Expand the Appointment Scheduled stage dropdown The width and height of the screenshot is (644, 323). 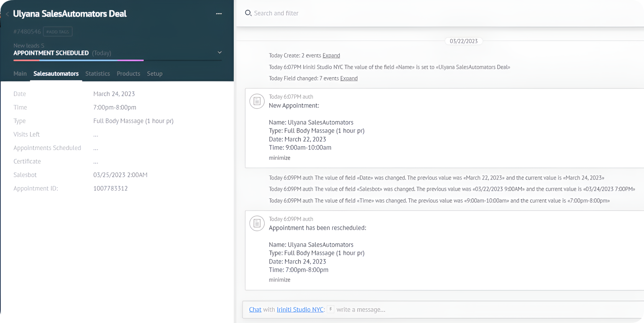(220, 53)
